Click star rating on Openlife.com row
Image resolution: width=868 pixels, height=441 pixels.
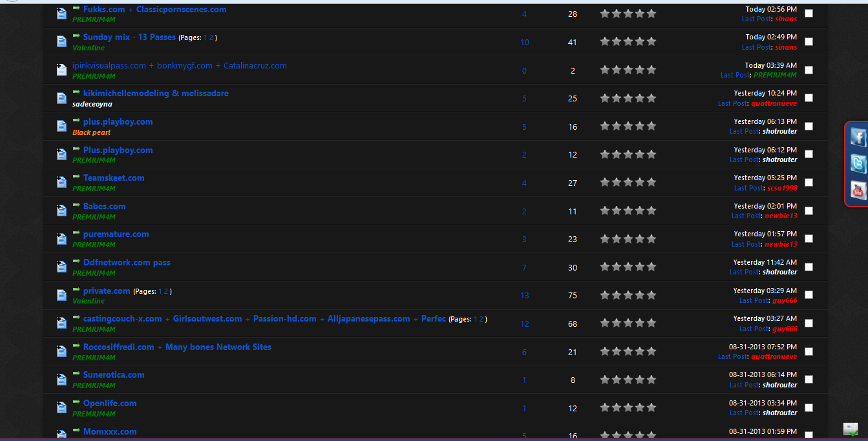[628, 407]
